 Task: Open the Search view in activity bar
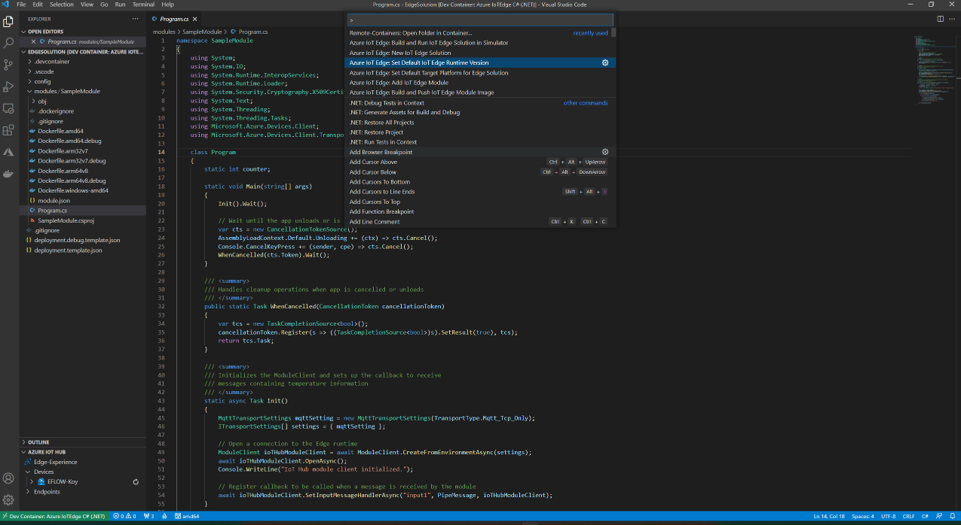coord(9,43)
